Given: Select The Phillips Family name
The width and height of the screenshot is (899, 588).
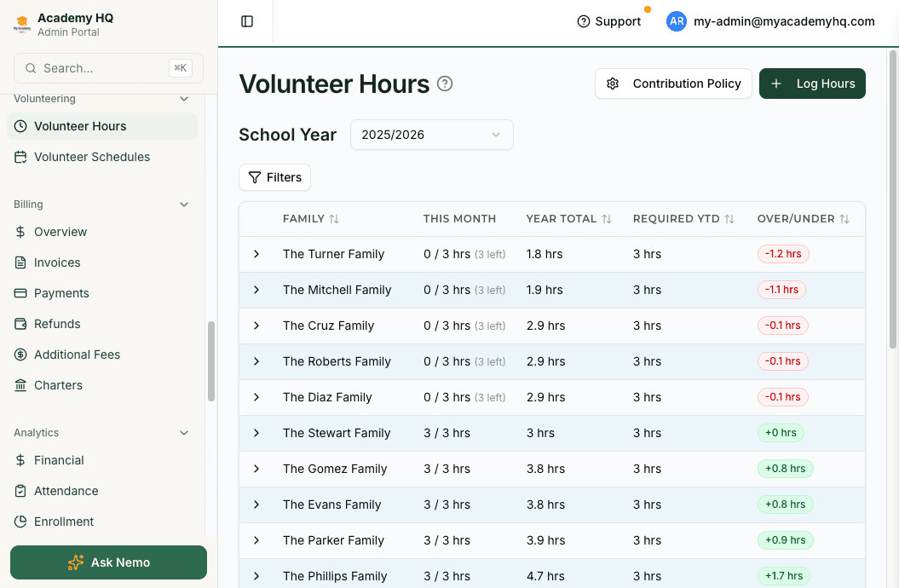Looking at the screenshot, I should click(335, 576).
